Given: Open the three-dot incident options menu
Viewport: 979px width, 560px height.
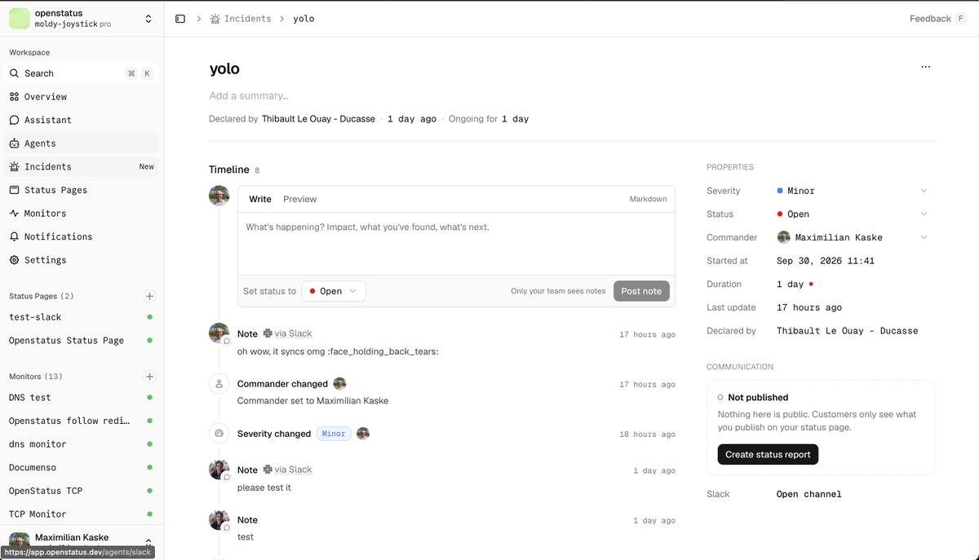Looking at the screenshot, I should click(925, 67).
